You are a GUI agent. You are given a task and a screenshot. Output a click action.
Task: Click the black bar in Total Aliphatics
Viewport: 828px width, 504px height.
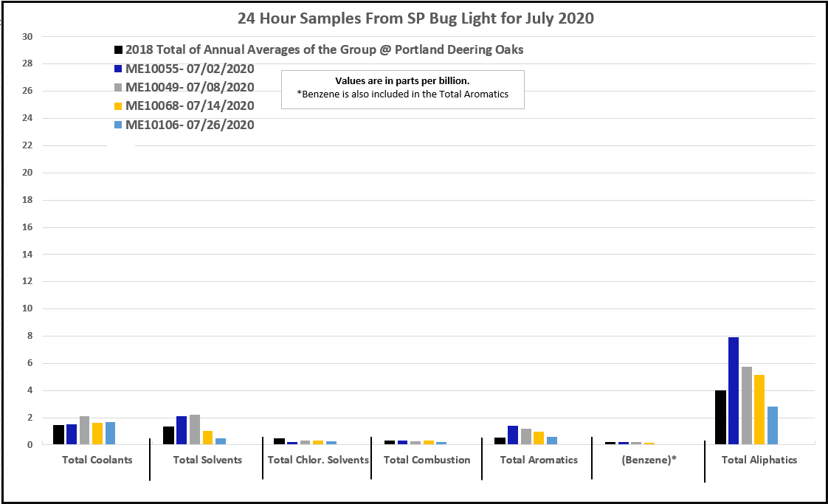pos(720,417)
